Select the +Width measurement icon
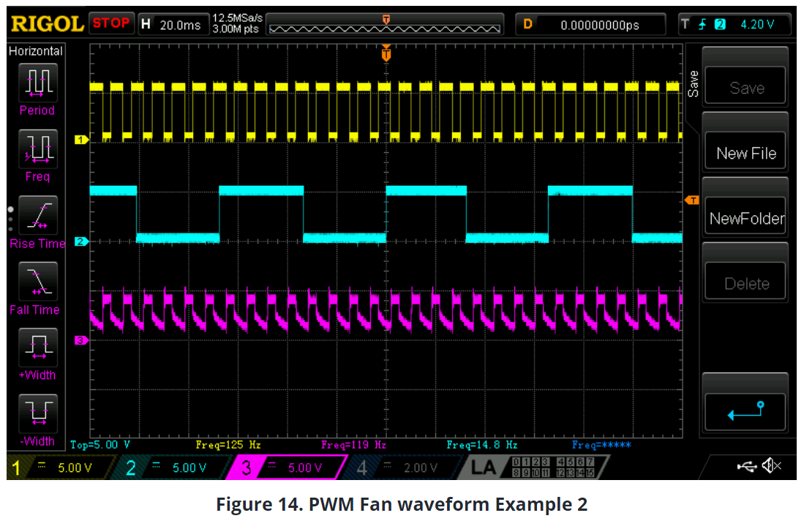 pyautogui.click(x=38, y=348)
